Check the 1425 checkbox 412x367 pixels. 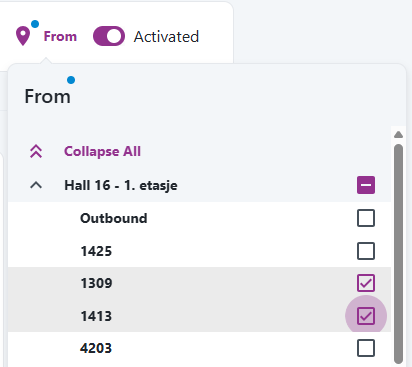click(366, 251)
